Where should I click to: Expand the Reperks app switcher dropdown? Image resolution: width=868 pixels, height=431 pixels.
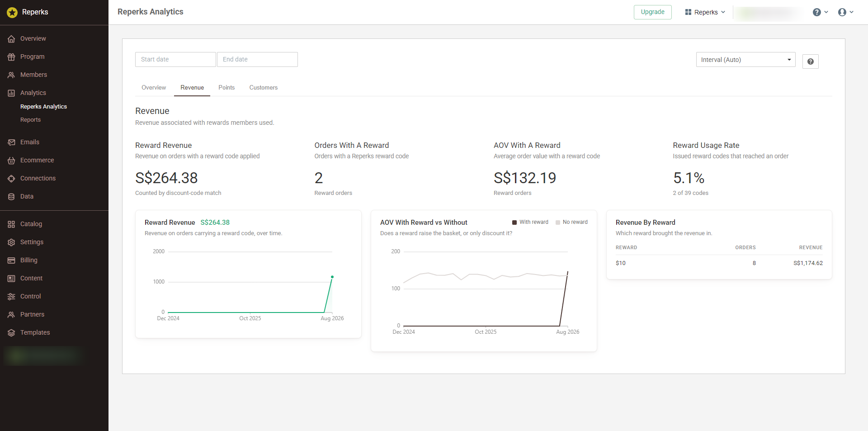tap(705, 12)
